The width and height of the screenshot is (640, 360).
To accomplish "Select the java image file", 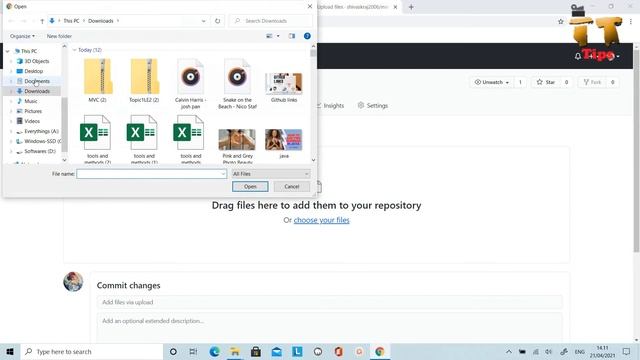I will [284, 143].
